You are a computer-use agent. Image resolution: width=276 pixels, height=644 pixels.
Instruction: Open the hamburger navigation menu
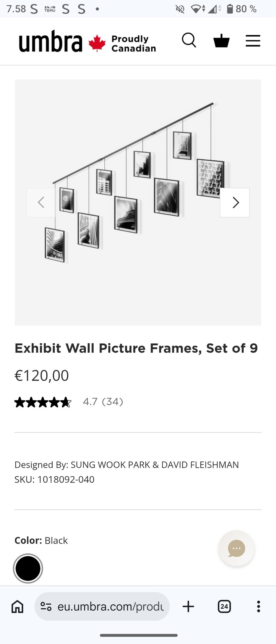click(x=253, y=41)
